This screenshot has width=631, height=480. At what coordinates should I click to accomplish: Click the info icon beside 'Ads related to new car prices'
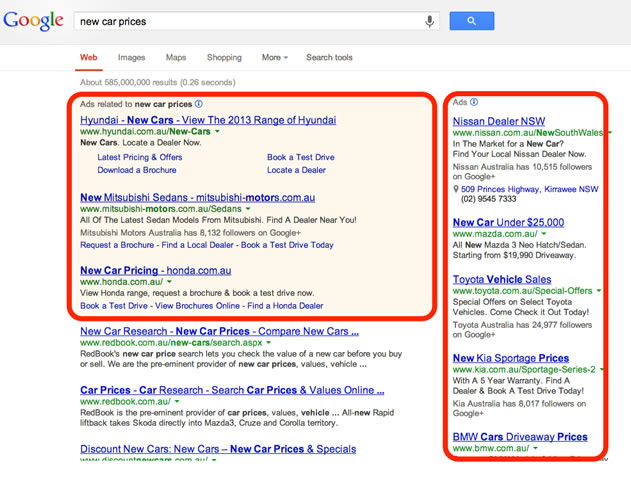(x=199, y=104)
